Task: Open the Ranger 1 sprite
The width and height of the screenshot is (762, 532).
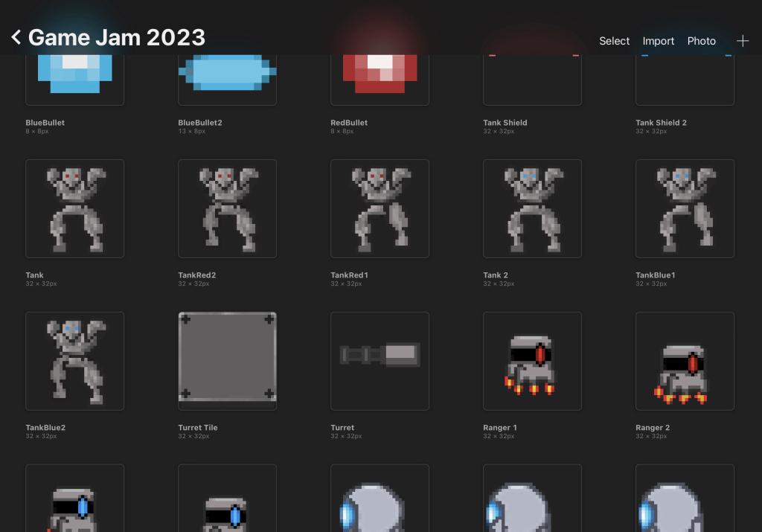Action: [532, 361]
